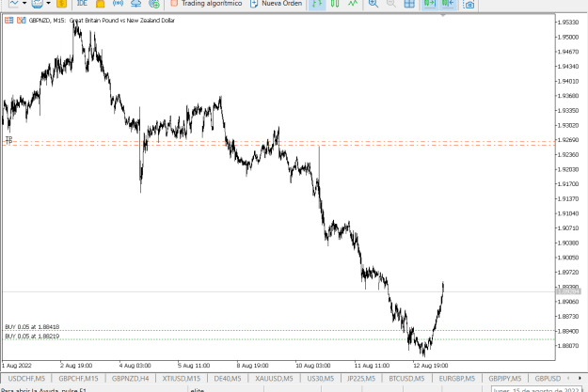Open the chart templates line icon
Viewport: 588px width, 392px height.
pyautogui.click(x=13, y=4)
